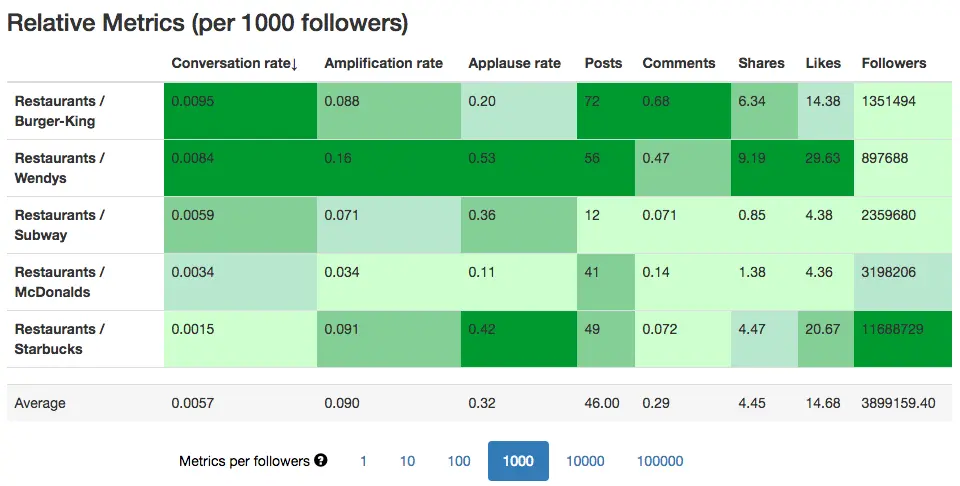Open the Restaurants / Burger-King row label

pos(60,111)
